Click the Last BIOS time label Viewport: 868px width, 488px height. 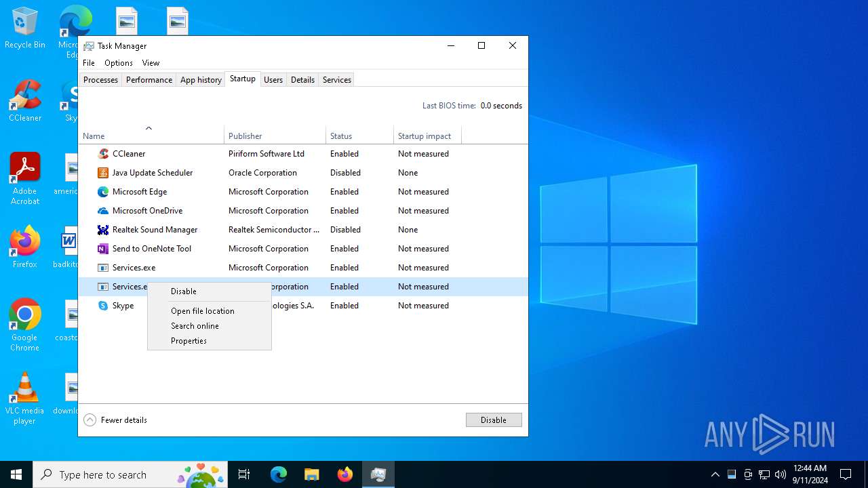pos(449,106)
